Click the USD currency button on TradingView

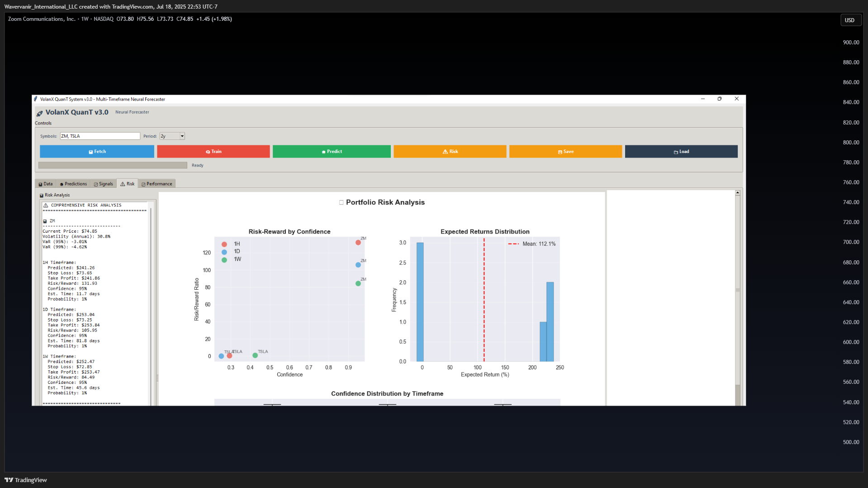850,20
